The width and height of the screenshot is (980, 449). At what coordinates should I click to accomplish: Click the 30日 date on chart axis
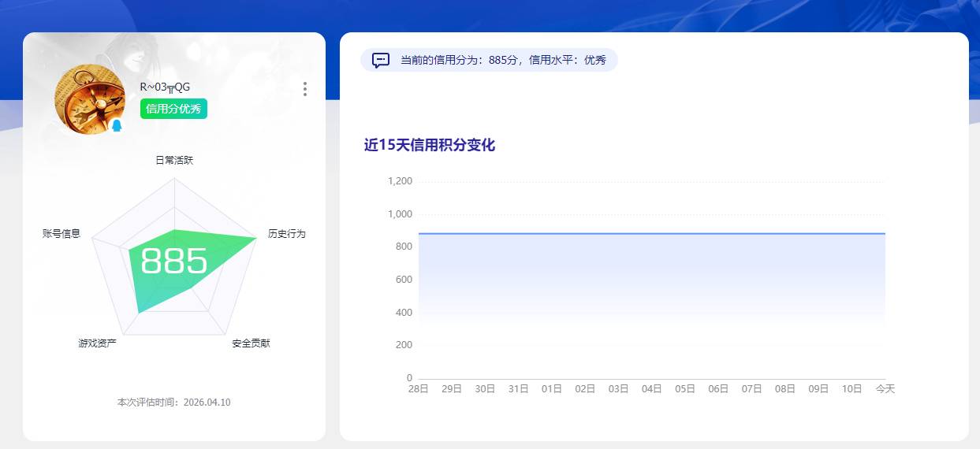click(x=485, y=389)
